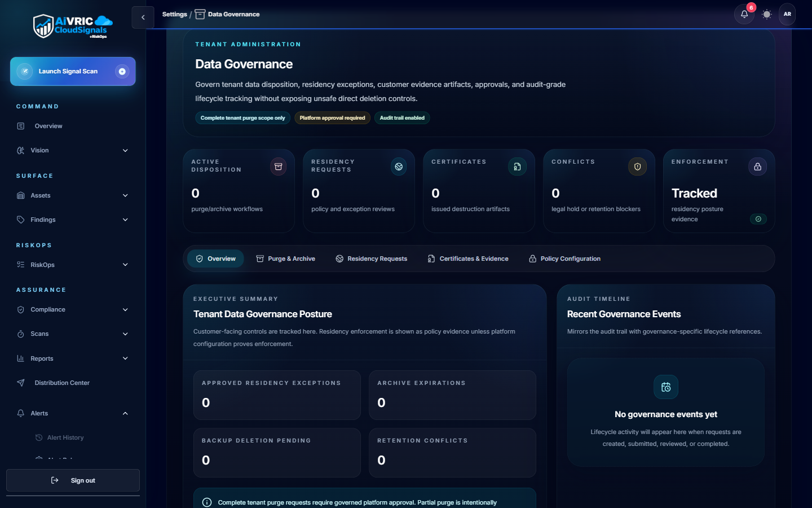Click 'policy and exception reviews' text

click(352, 209)
